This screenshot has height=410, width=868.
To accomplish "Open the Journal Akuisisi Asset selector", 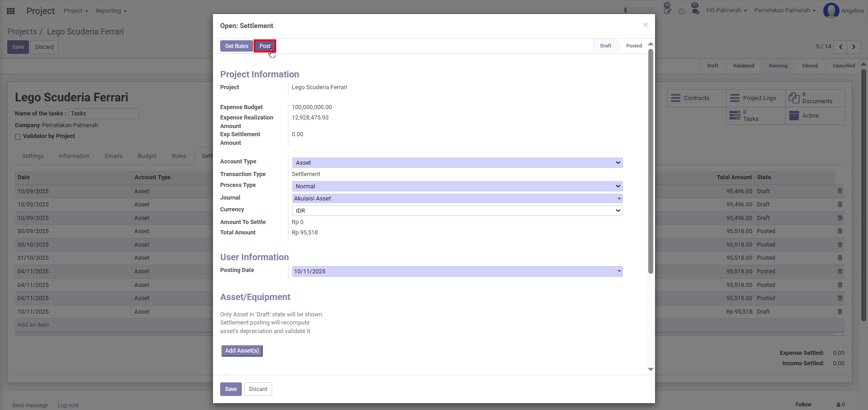I will click(457, 199).
